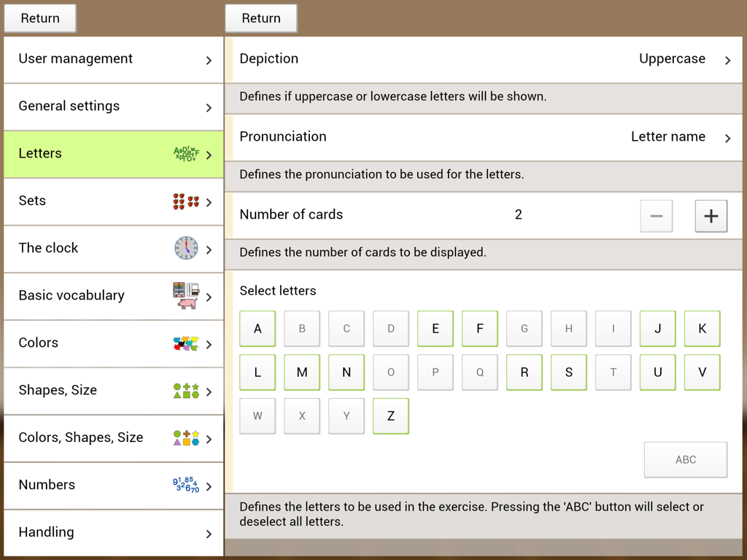747x560 pixels.
Task: Click the left Return button
Action: [39, 17]
